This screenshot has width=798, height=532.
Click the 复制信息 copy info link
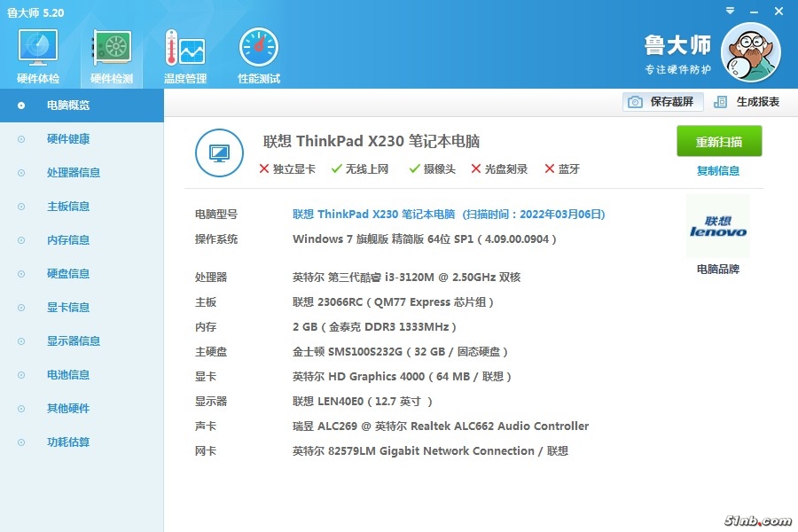click(718, 171)
